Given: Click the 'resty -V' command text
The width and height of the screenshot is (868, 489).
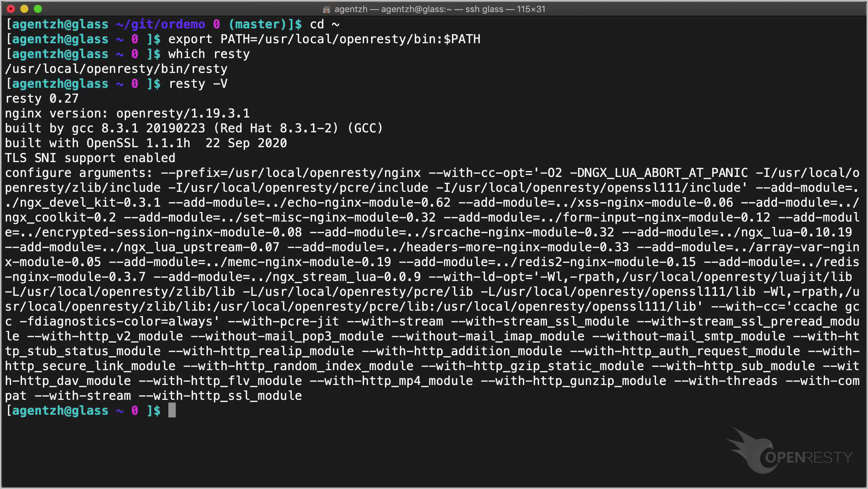Looking at the screenshot, I should pyautogui.click(x=198, y=83).
